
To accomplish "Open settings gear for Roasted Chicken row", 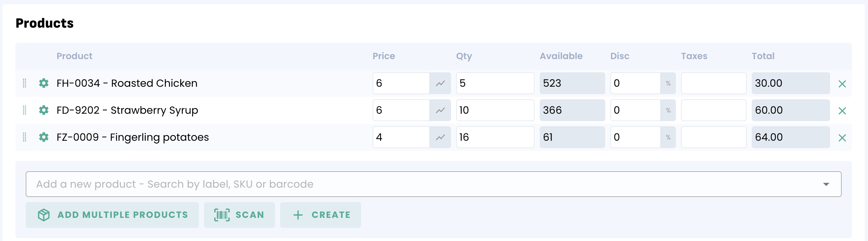I will pyautogui.click(x=44, y=83).
